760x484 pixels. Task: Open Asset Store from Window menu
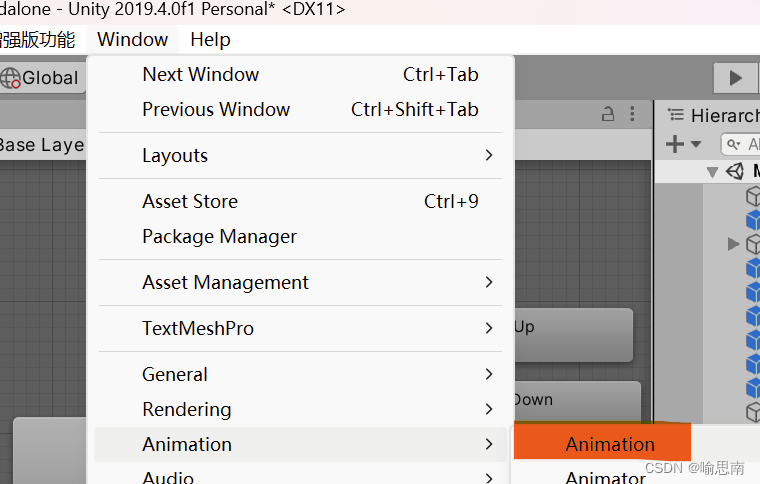coord(300,202)
